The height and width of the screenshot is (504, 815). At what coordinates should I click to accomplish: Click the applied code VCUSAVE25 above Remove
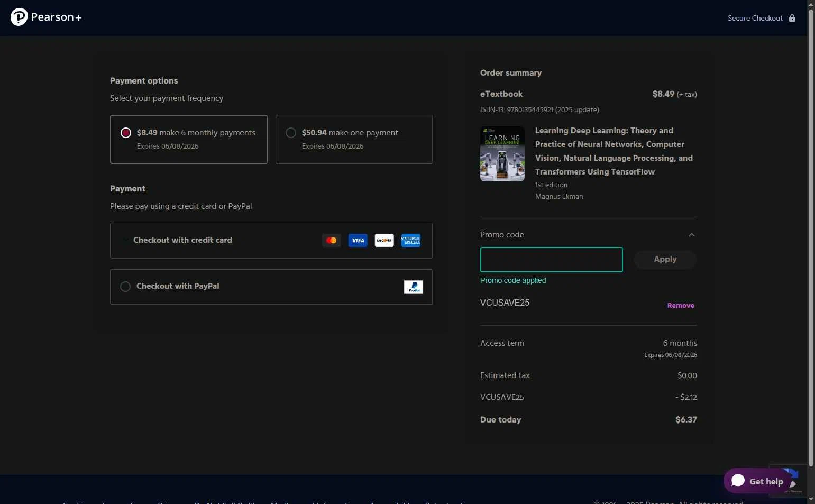(x=505, y=303)
